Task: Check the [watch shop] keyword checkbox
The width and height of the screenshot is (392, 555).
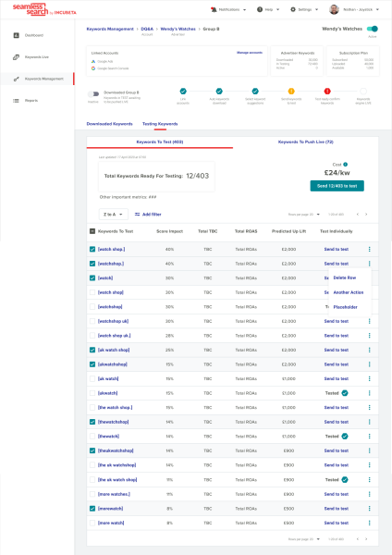Action: (92, 292)
